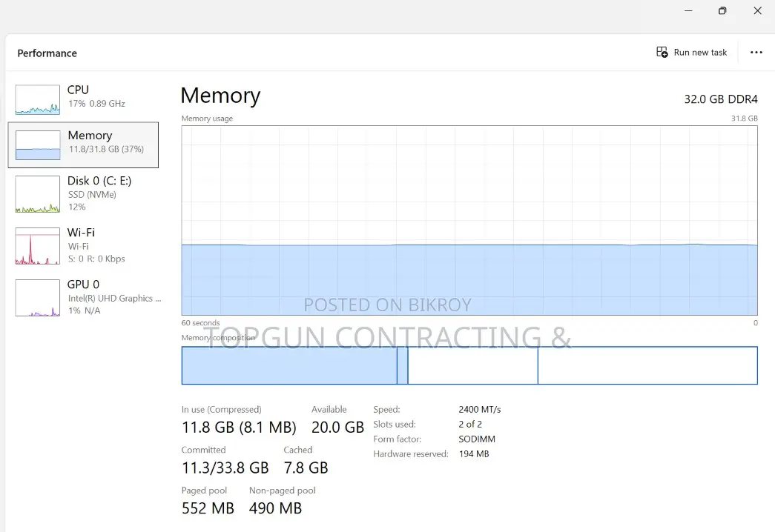Click the In use segment of memory composition

click(x=289, y=365)
